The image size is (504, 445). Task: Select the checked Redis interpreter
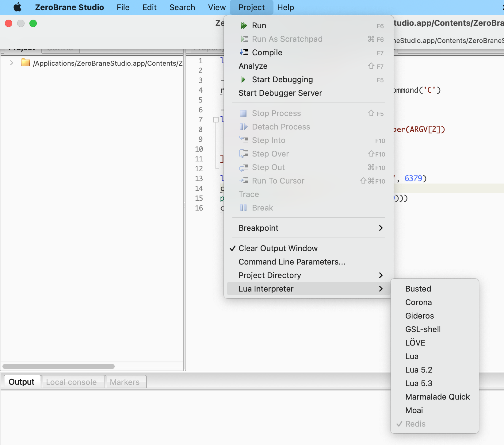[x=434, y=424]
